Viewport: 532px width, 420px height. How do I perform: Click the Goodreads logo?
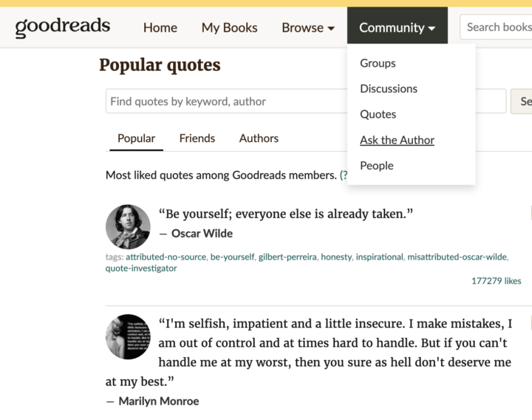pos(63,27)
